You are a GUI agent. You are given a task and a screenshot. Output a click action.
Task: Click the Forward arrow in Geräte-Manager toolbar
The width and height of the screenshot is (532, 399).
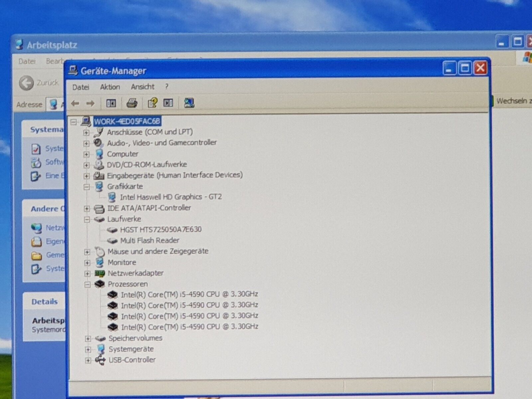pos(90,103)
